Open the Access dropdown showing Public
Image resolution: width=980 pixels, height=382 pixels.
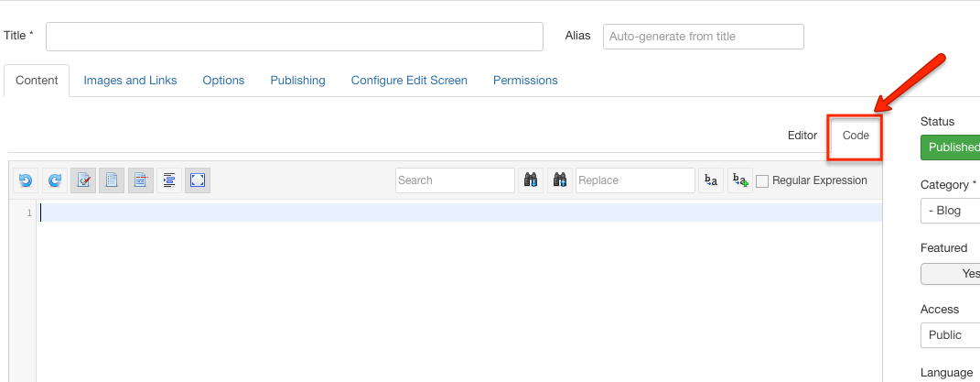950,335
